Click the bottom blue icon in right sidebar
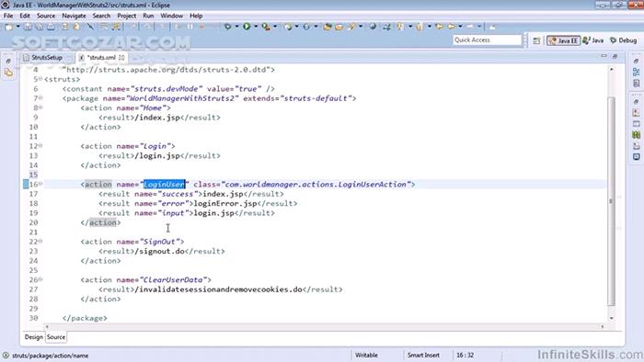This screenshot has width=644, height=362. [637, 156]
